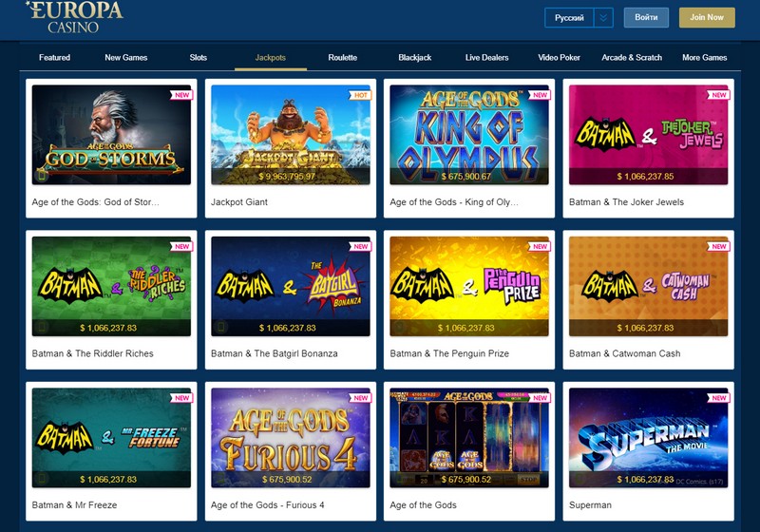Go to the Roulette tab

[343, 57]
